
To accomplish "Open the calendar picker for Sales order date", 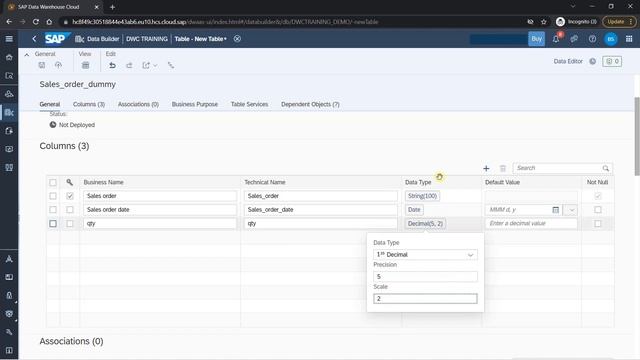I will pos(556,210).
